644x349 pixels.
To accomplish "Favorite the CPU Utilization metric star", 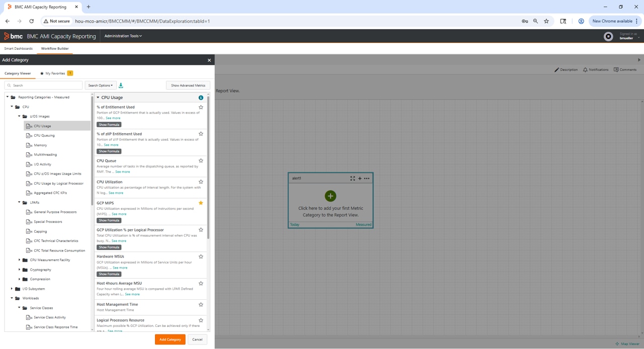I will click(x=201, y=182).
